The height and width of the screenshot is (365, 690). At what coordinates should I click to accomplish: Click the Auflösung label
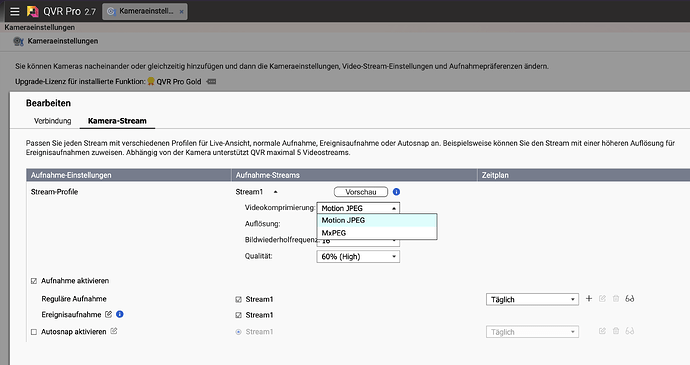coord(262,224)
